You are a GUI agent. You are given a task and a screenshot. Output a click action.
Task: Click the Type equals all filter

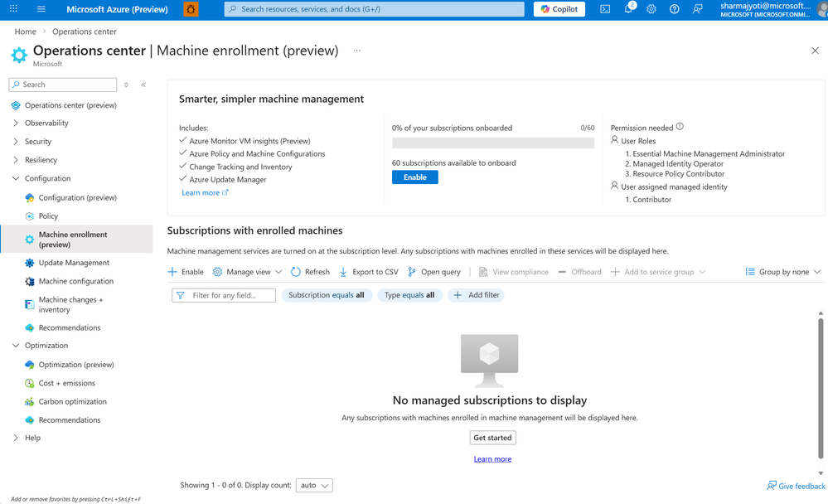(409, 295)
